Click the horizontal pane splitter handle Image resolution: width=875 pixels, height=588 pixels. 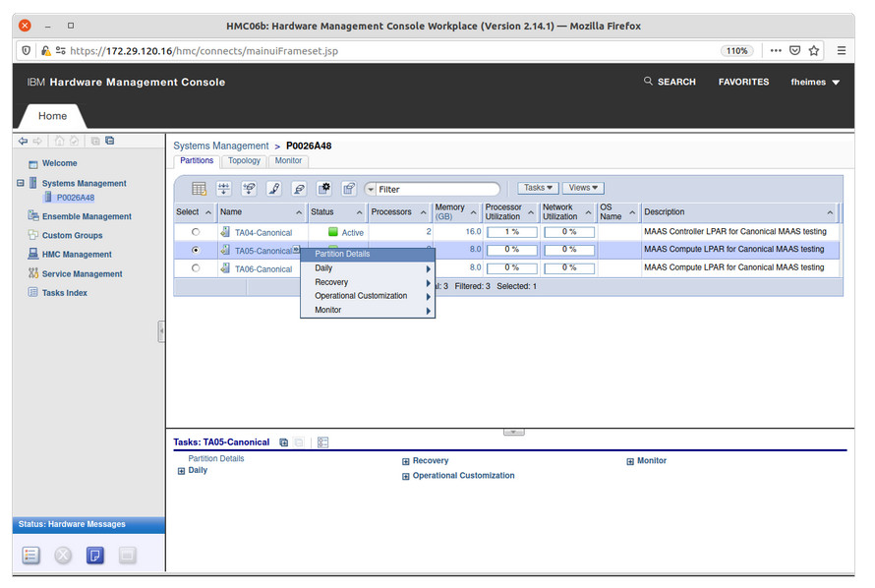coord(513,432)
